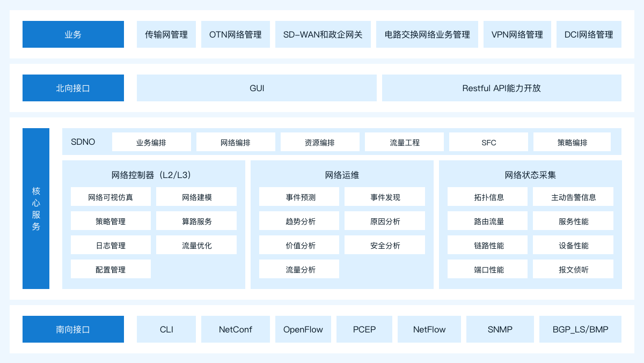Select 业务编排 in SDNO row
Image resolution: width=644 pixels, height=363 pixels.
(x=151, y=142)
